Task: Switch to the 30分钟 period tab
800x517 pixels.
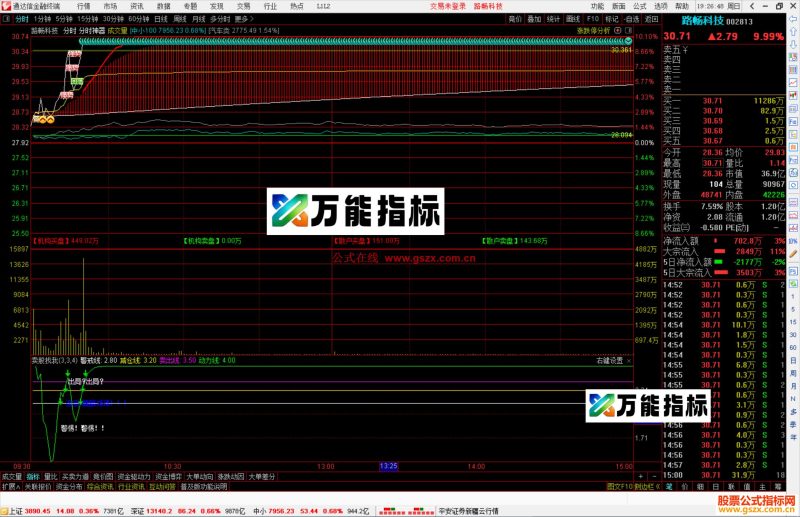Action: pos(113,19)
